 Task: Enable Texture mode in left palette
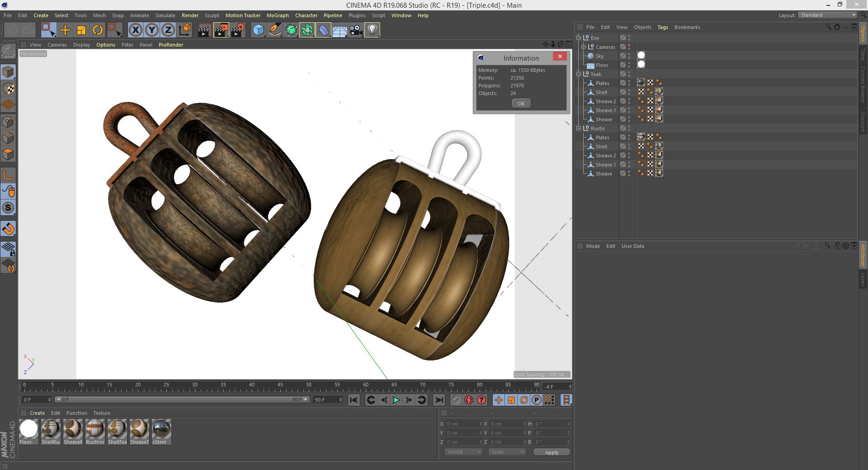click(x=9, y=89)
